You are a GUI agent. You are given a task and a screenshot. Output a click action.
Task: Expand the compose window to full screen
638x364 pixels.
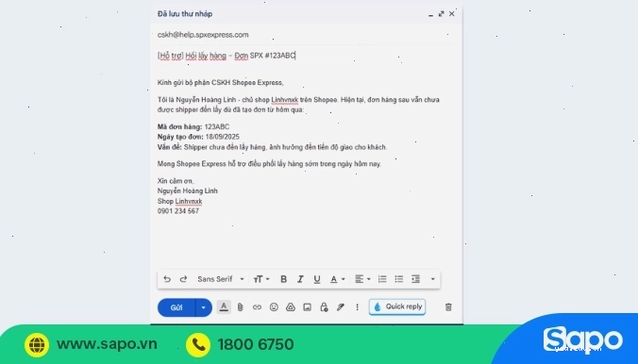click(x=441, y=14)
